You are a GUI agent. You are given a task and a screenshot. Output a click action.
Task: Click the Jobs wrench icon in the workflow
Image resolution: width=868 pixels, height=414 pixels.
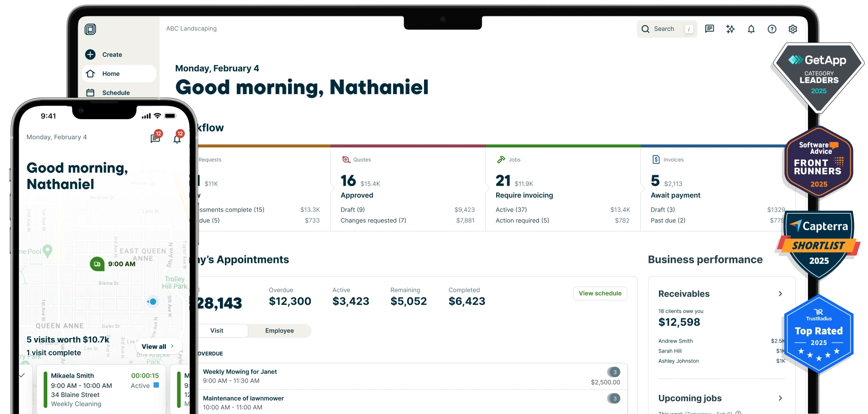pyautogui.click(x=501, y=159)
